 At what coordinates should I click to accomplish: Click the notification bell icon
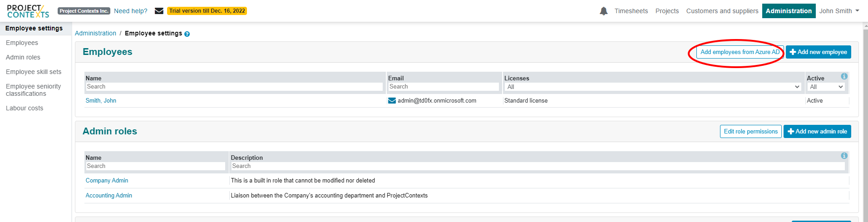point(603,11)
